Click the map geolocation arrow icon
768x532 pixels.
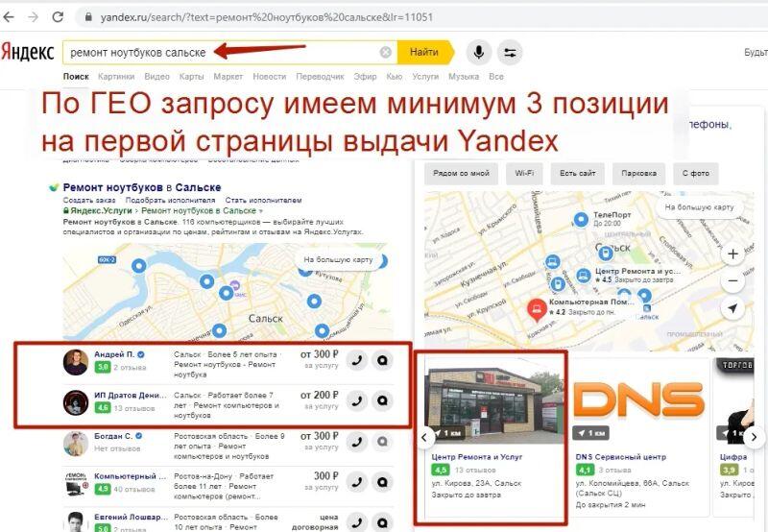point(732,309)
